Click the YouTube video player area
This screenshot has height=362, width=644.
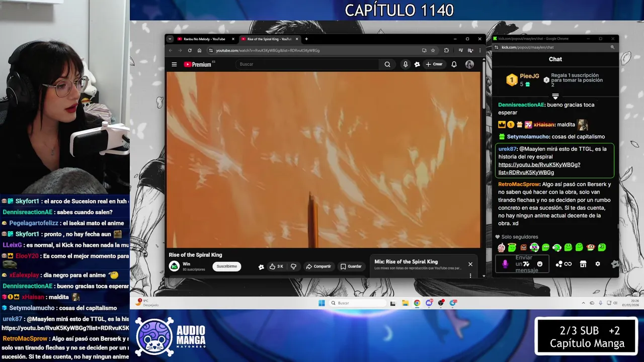[x=324, y=160]
